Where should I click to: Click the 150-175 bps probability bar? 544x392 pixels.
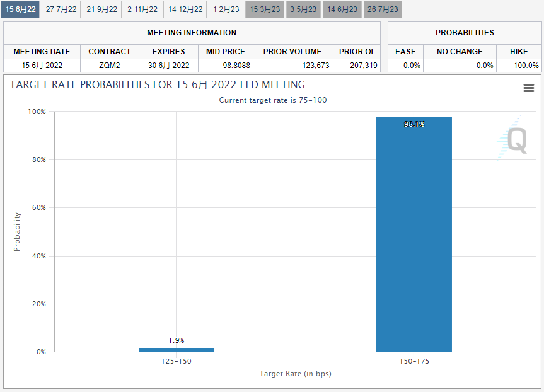coord(414,234)
